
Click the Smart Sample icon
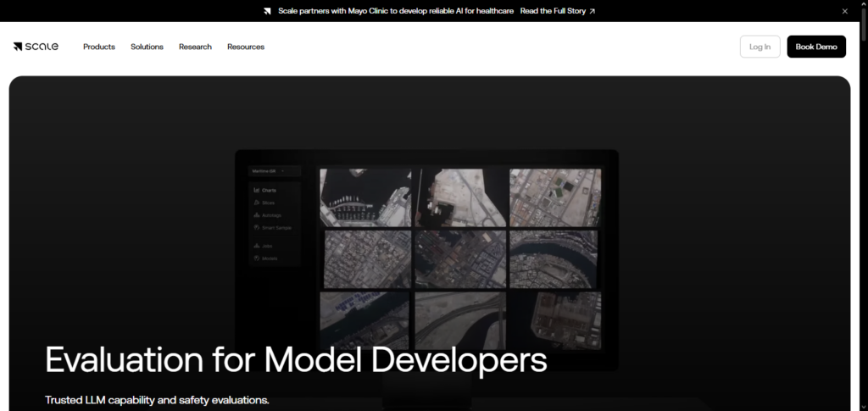click(257, 228)
